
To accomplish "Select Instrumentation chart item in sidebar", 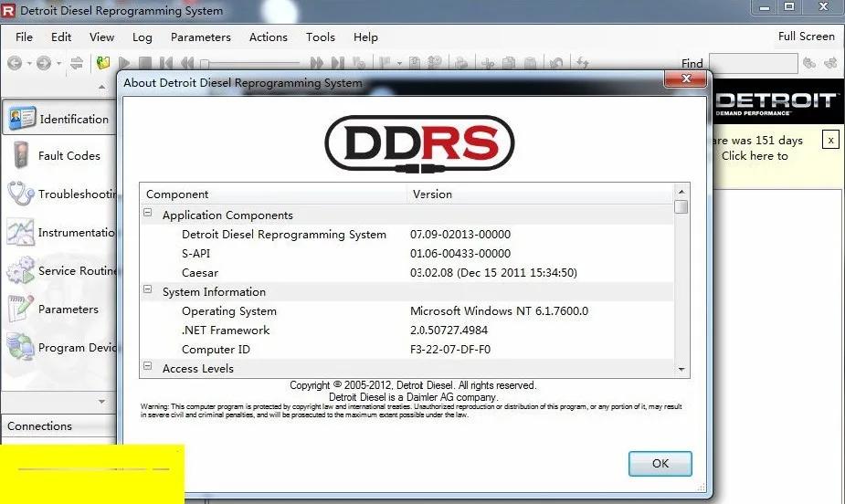I will [x=59, y=232].
